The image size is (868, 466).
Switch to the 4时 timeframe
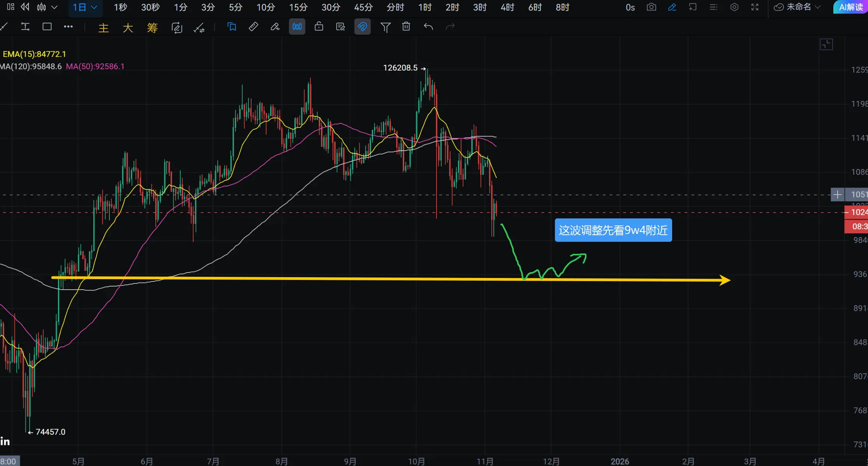pyautogui.click(x=507, y=7)
